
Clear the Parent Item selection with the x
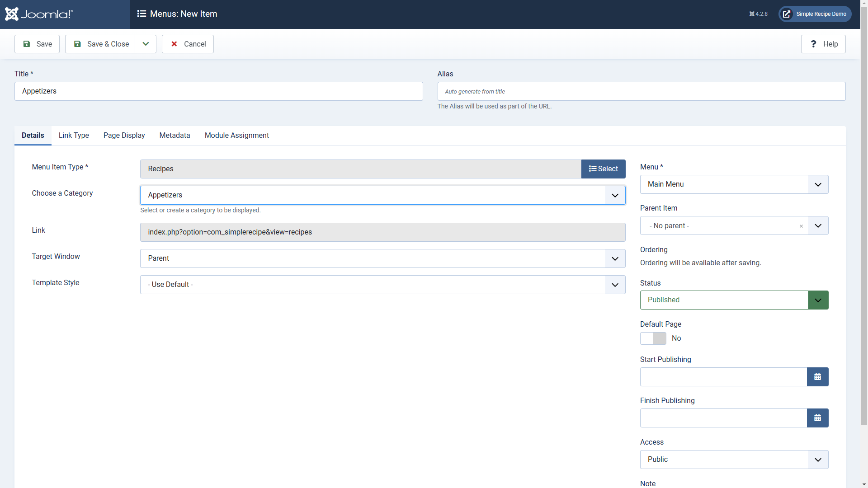pyautogui.click(x=801, y=226)
